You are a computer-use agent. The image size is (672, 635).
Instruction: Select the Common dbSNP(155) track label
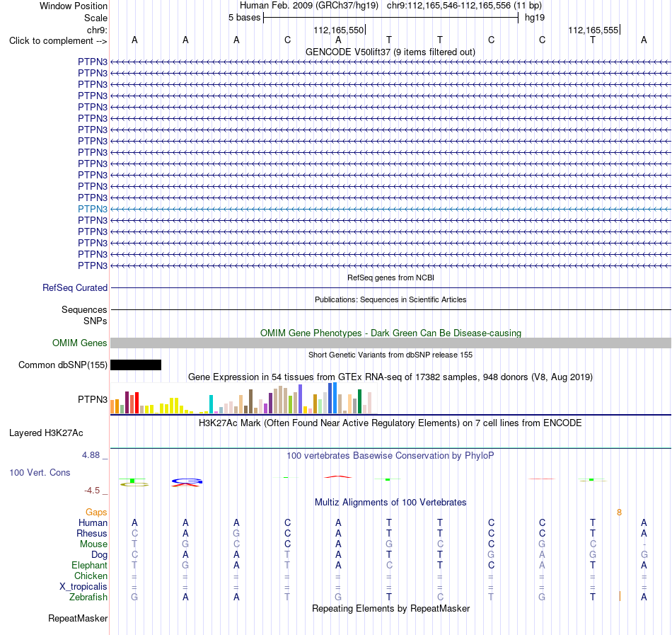[x=62, y=365]
